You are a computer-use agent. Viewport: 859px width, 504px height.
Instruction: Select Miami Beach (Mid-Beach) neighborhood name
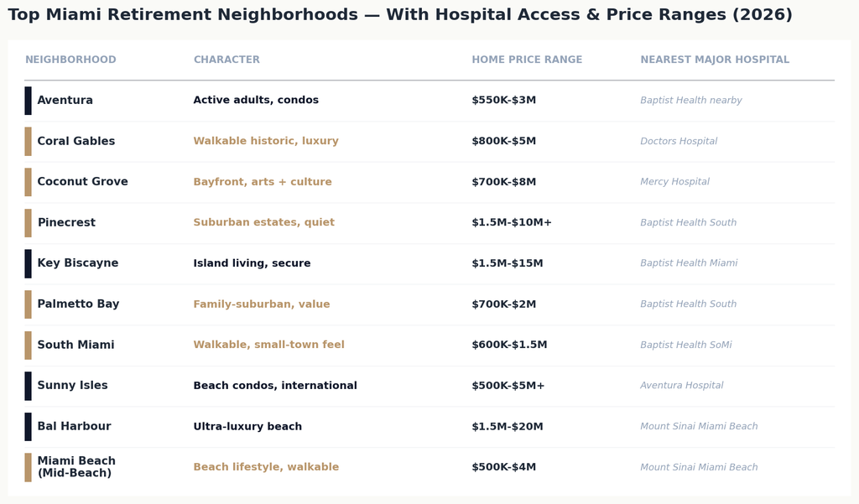tap(76, 467)
